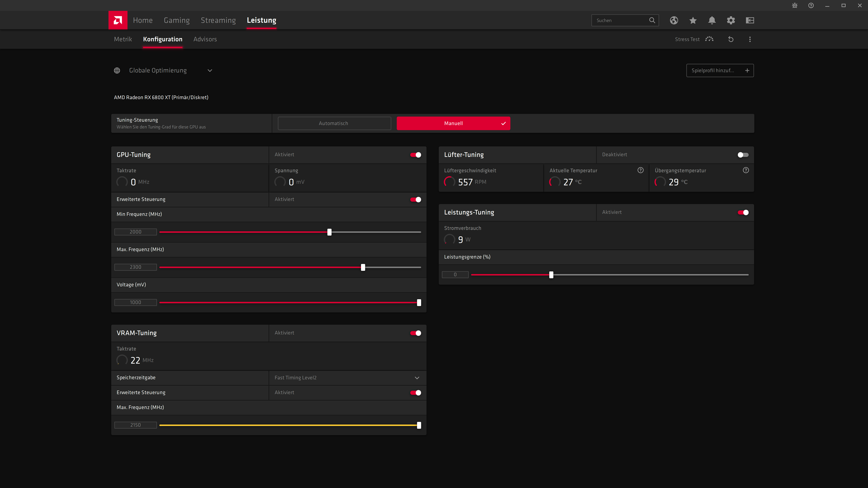Toggle the sidebar panel icon
The height and width of the screenshot is (488, 868).
point(750,20)
